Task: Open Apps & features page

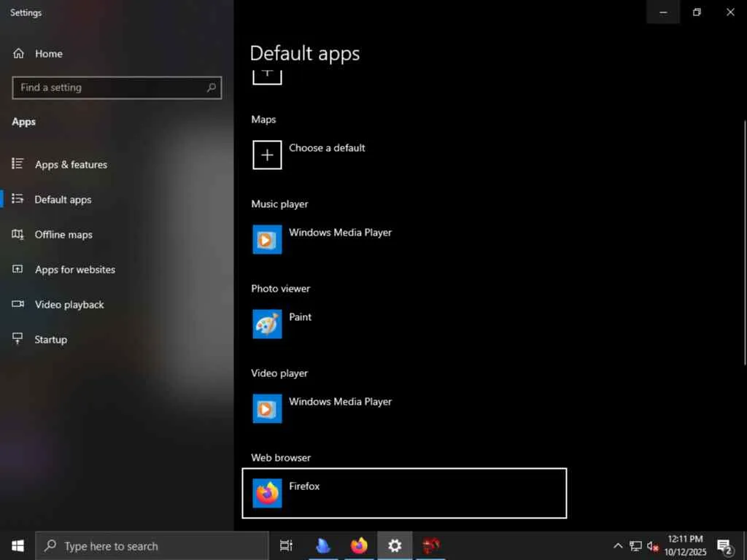Action: [60, 164]
